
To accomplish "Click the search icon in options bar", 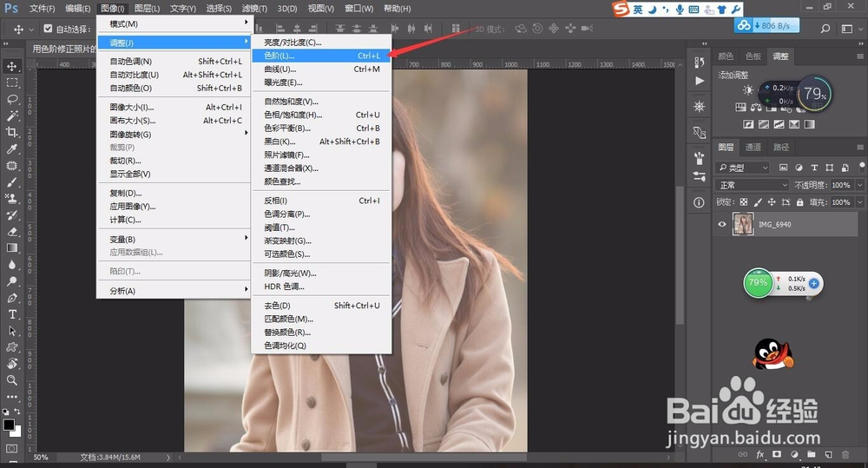I will pos(825,29).
